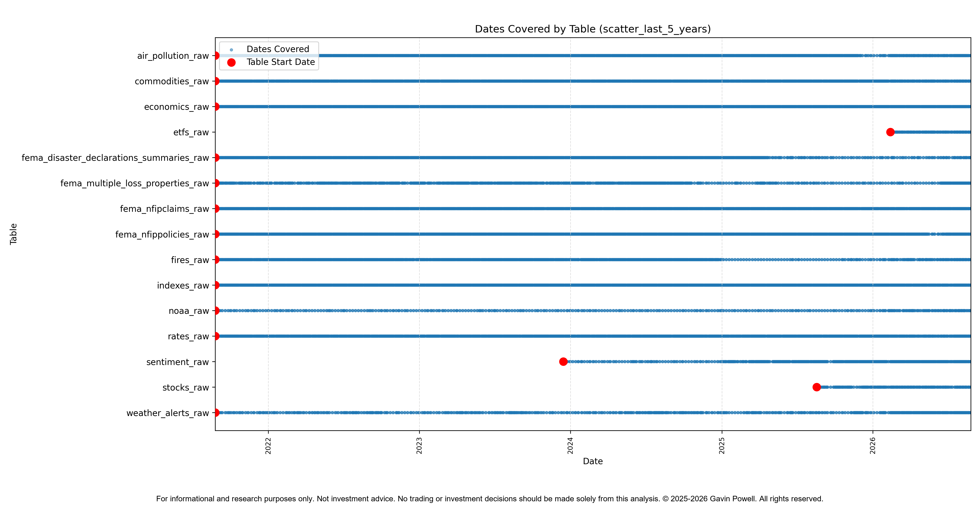Click the 2026 year tick label
Screen dimensions: 980x506
coord(873,445)
